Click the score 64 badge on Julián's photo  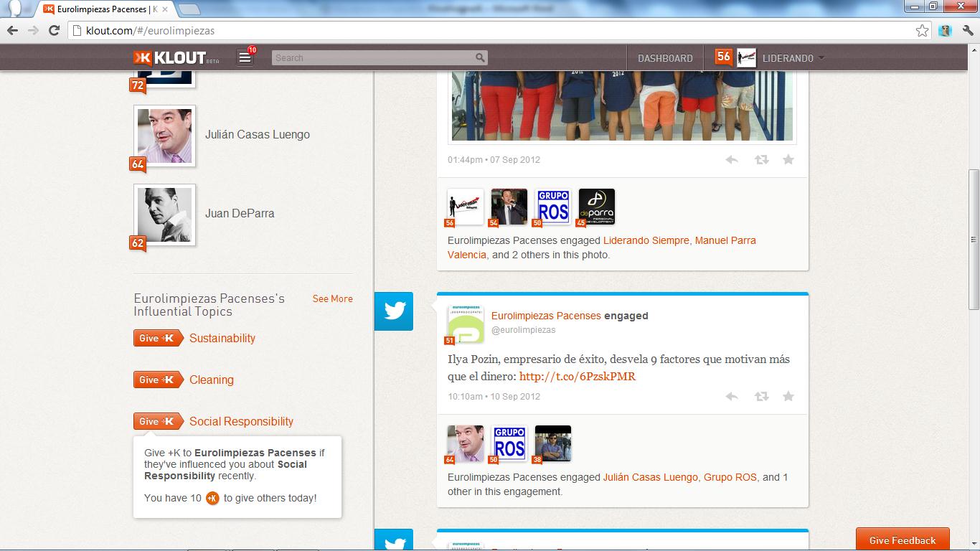point(138,165)
